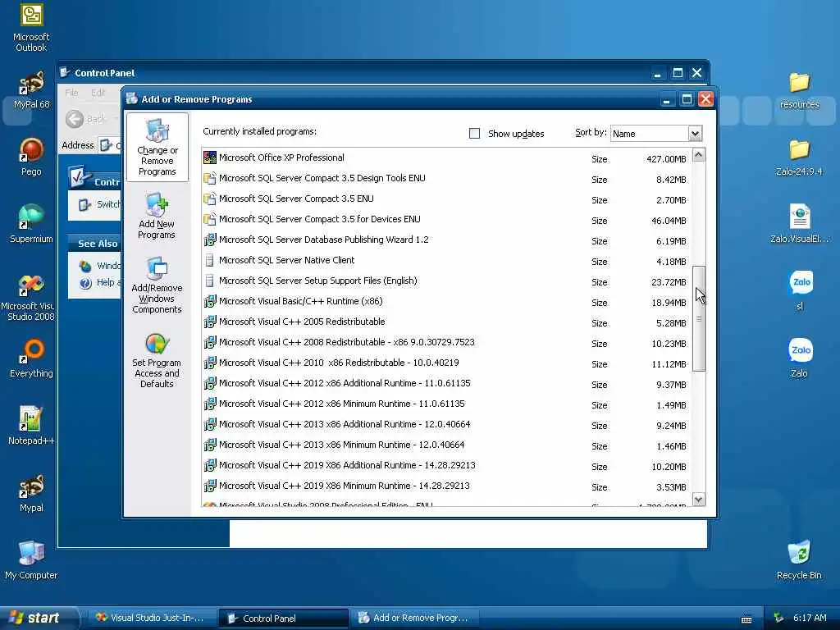Select Visual C++ 2019 X86 Minimum Runtime
The width and height of the screenshot is (840, 630).
[447, 486]
